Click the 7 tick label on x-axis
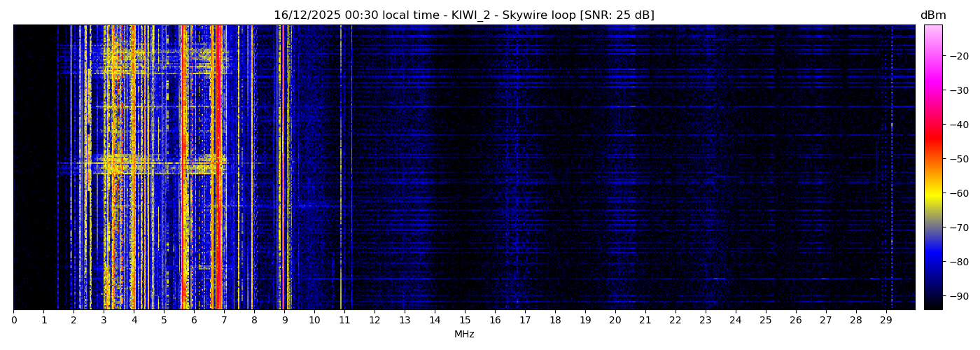 (224, 321)
